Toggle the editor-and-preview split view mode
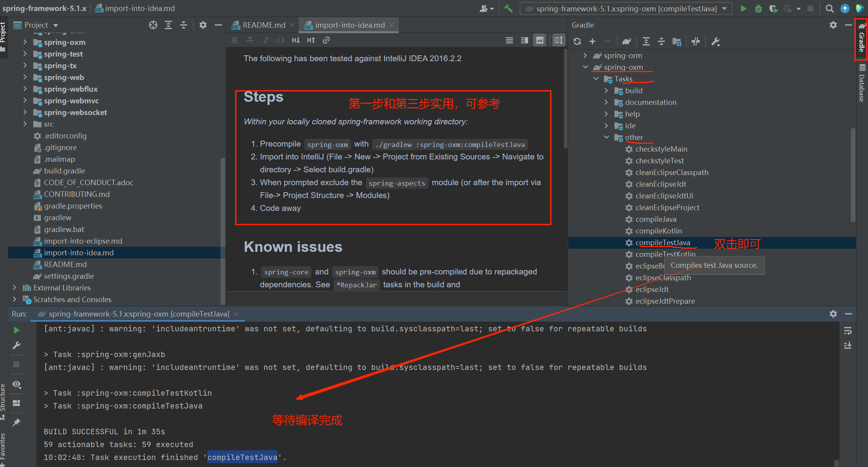This screenshot has width=868, height=467. [x=525, y=40]
